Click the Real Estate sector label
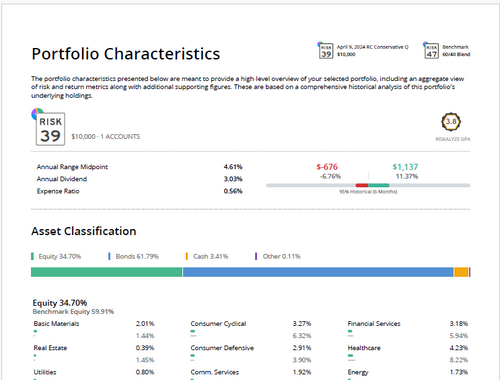This screenshot has width=500, height=380. click(x=50, y=348)
